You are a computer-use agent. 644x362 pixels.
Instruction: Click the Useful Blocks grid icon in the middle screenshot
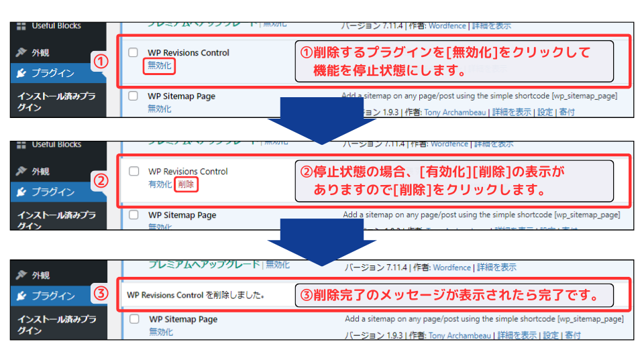21,145
